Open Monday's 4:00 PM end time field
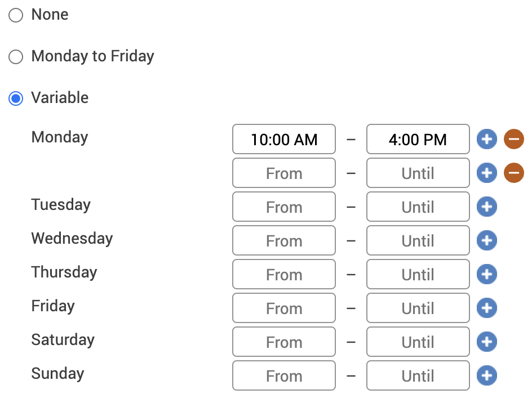The image size is (532, 394). [x=418, y=139]
